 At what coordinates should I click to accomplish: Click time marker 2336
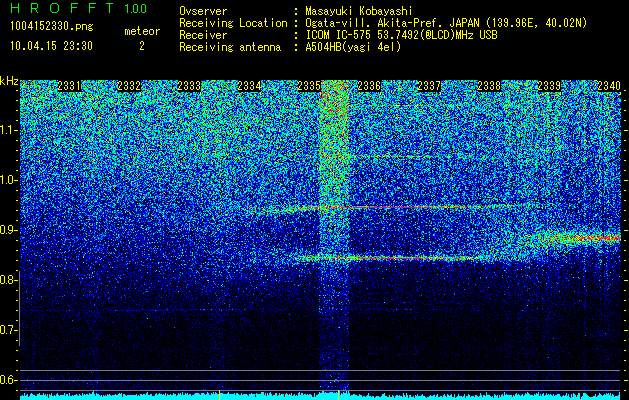[x=369, y=86]
